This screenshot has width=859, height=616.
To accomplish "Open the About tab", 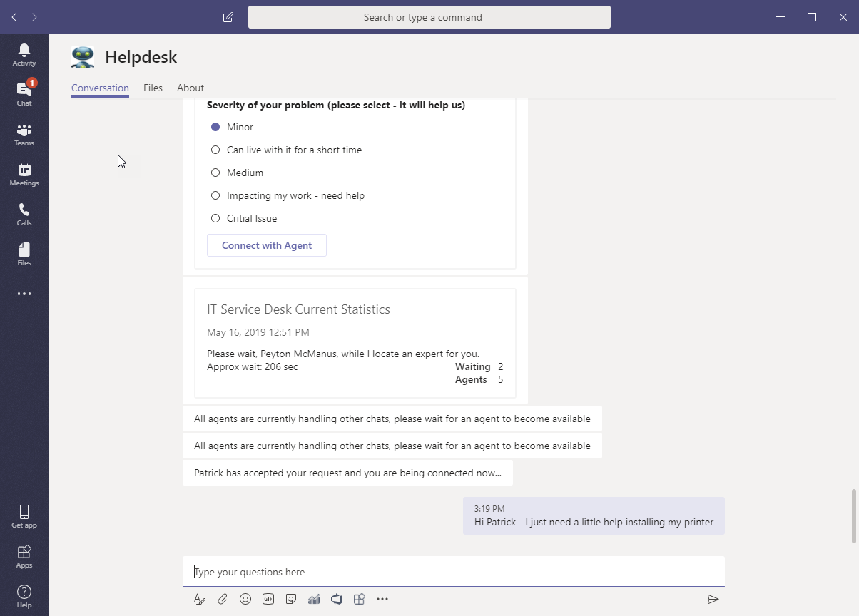I will 190,88.
